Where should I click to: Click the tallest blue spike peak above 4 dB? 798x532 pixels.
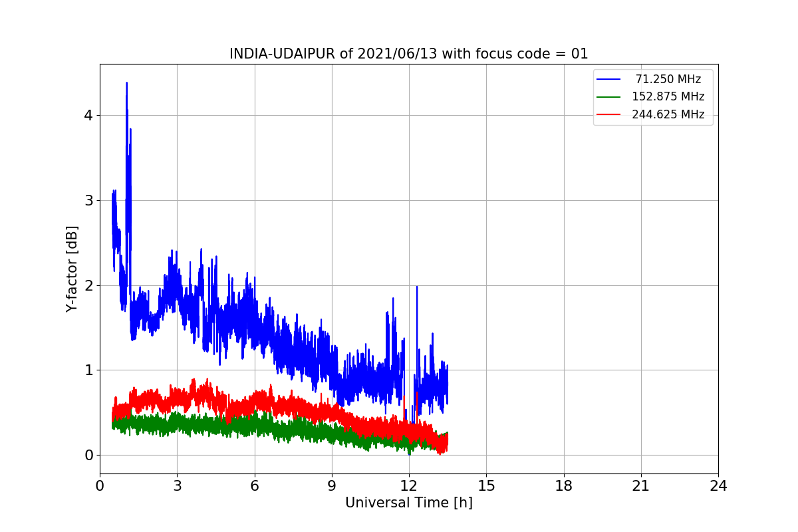pyautogui.click(x=126, y=84)
